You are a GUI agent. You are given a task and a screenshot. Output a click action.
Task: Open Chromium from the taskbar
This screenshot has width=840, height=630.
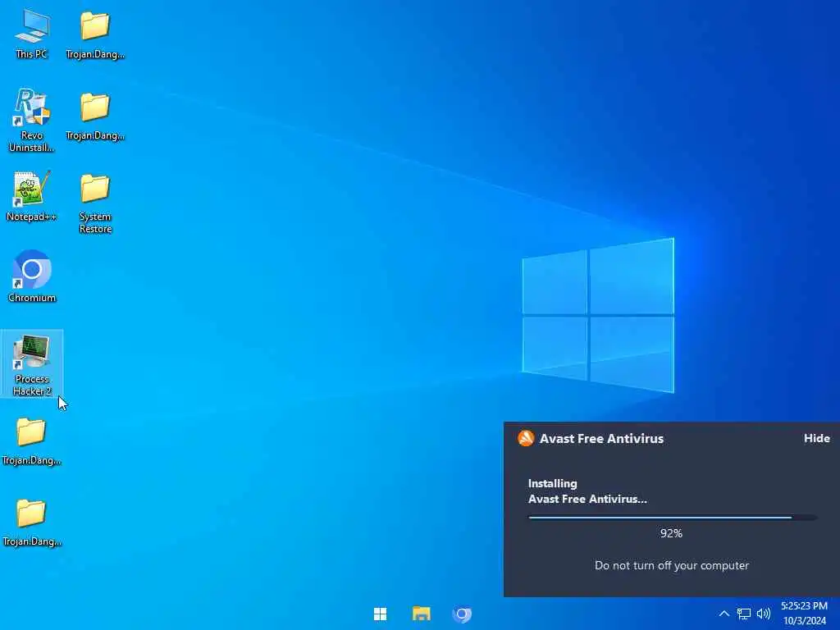pos(462,614)
